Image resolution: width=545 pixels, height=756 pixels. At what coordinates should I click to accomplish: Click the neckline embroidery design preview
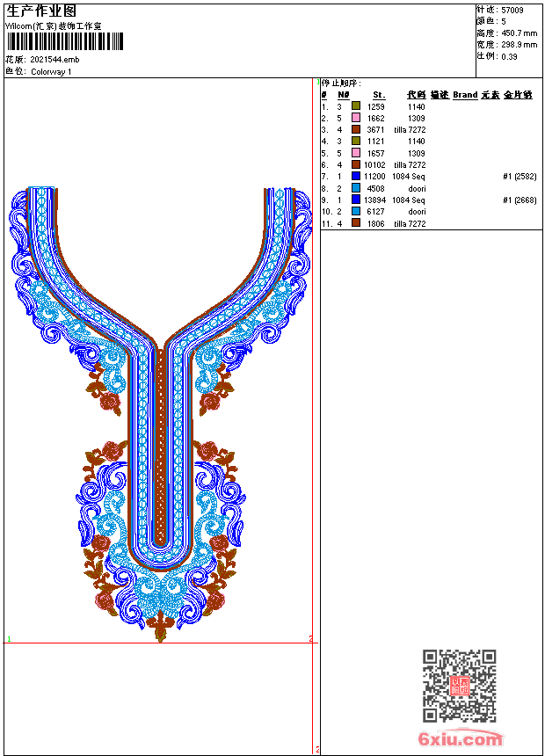point(161,414)
